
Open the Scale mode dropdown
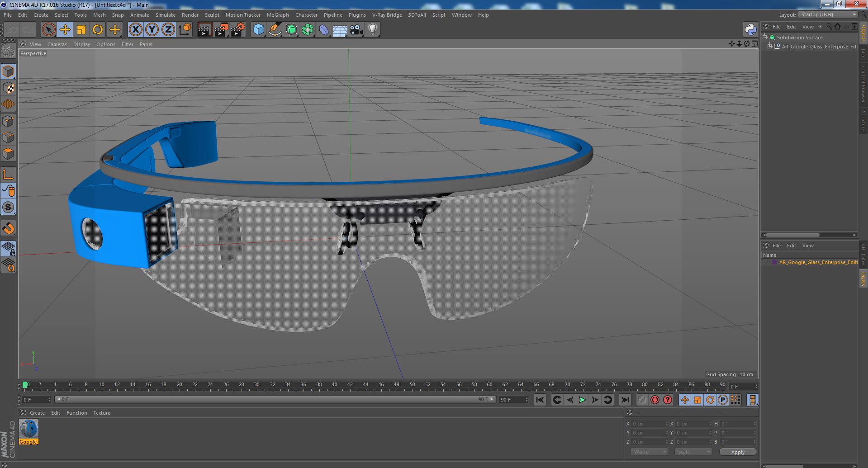(x=693, y=452)
